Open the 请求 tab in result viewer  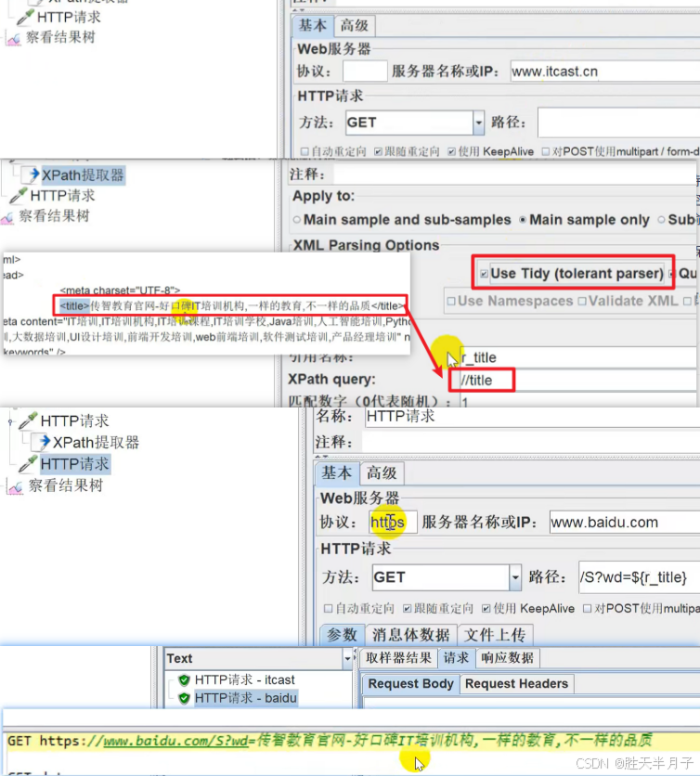pyautogui.click(x=456, y=658)
